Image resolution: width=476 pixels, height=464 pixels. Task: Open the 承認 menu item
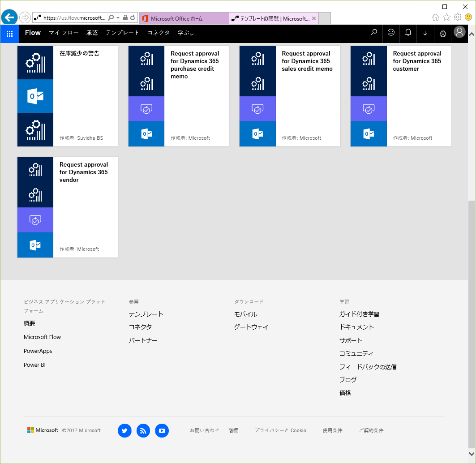[92, 33]
